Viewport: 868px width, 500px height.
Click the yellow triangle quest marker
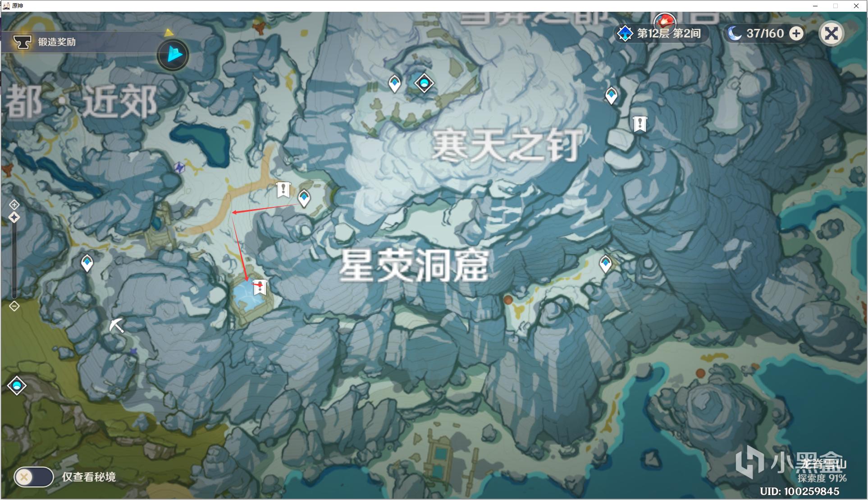click(x=169, y=32)
